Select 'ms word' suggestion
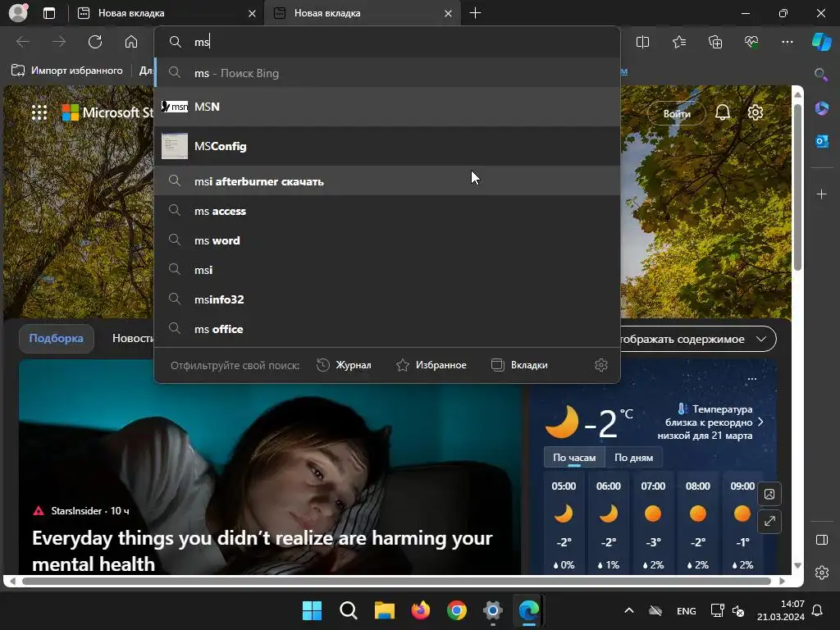Viewport: 840px width, 630px height. [x=387, y=240]
